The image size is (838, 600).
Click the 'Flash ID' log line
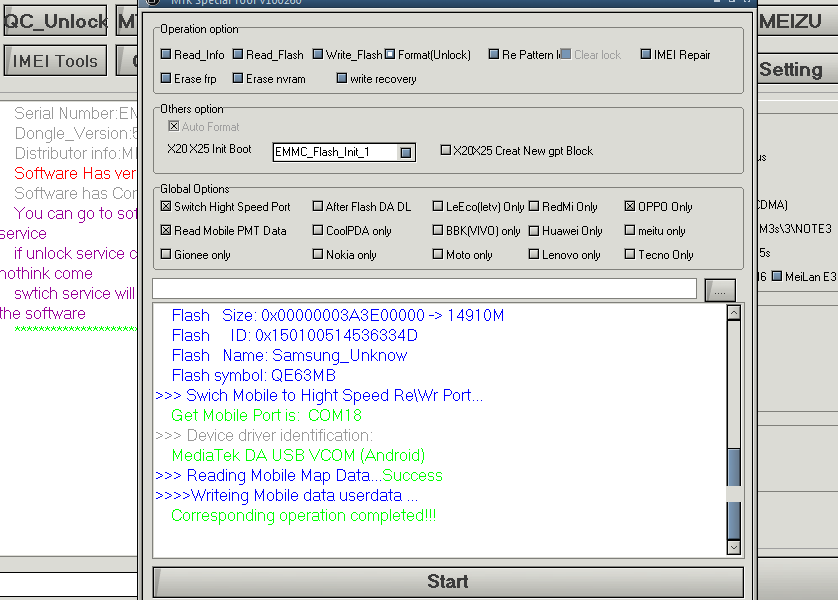(294, 335)
